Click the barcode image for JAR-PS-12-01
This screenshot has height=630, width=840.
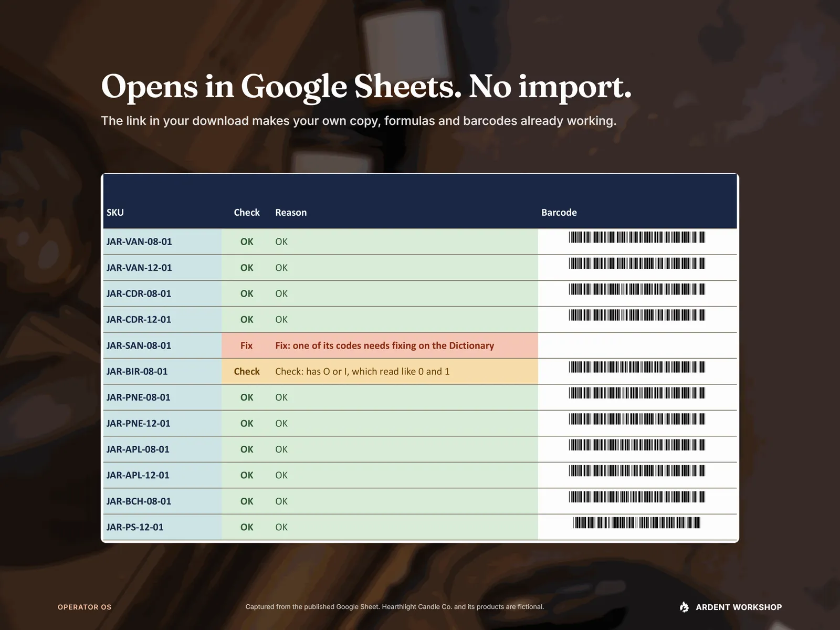click(x=637, y=522)
